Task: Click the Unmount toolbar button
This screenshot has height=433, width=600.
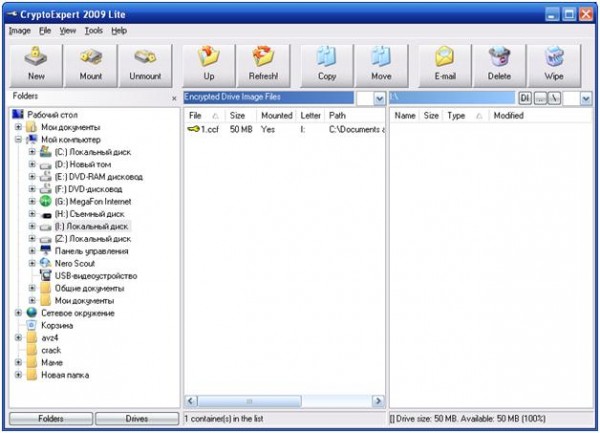Action: click(145, 66)
